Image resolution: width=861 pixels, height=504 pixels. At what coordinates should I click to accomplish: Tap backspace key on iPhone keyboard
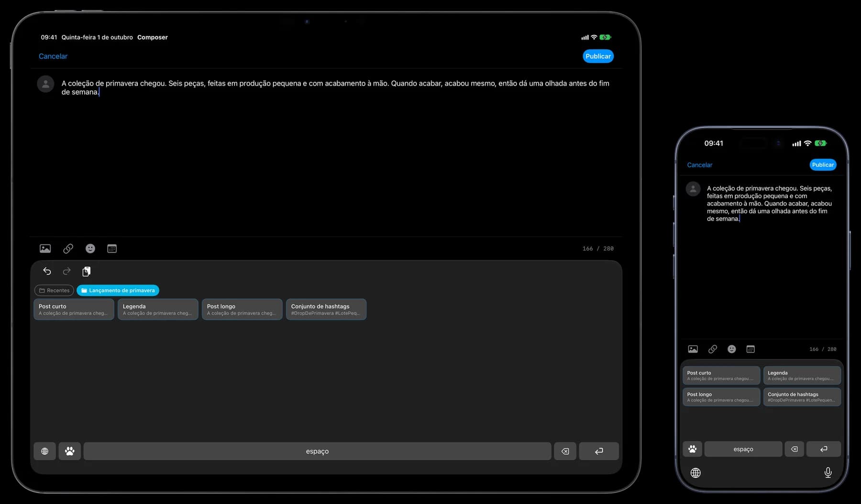(795, 449)
